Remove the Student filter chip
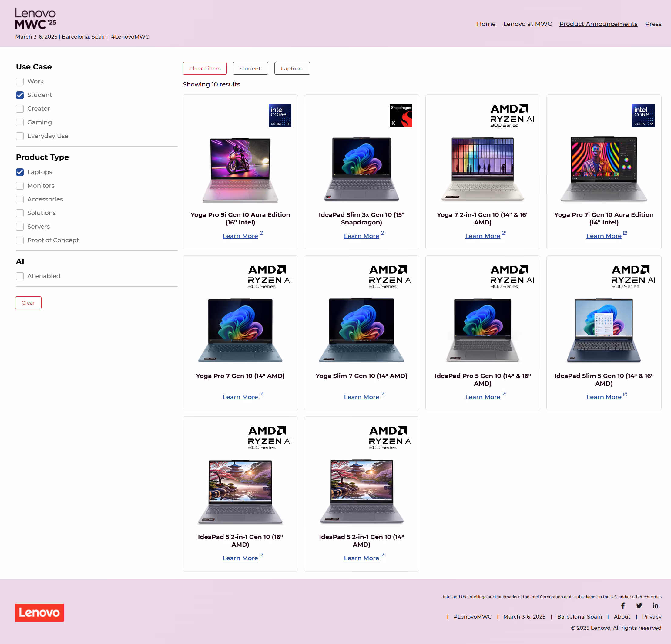671x644 pixels. 250,69
